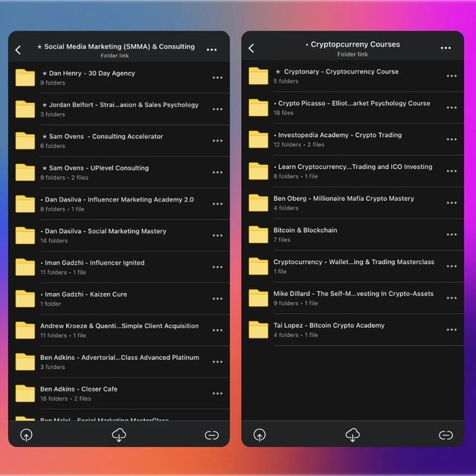Open options menu in Cryptopcurreny Courses header
476x476 pixels.
pos(446,48)
